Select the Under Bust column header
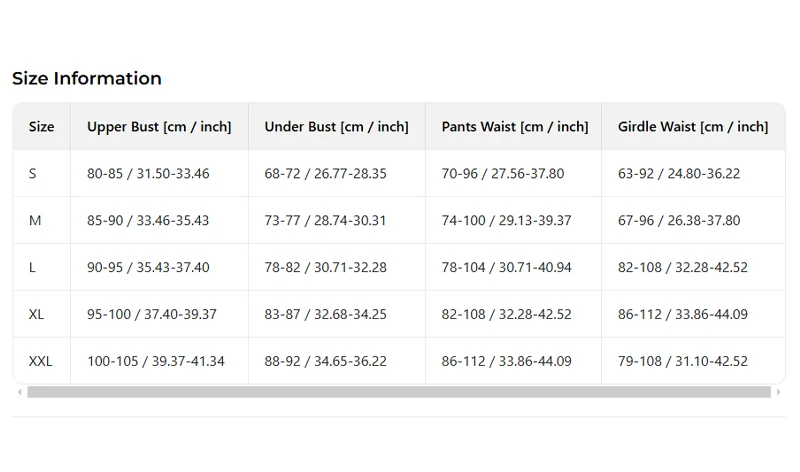This screenshot has height=472, width=800. click(x=336, y=127)
